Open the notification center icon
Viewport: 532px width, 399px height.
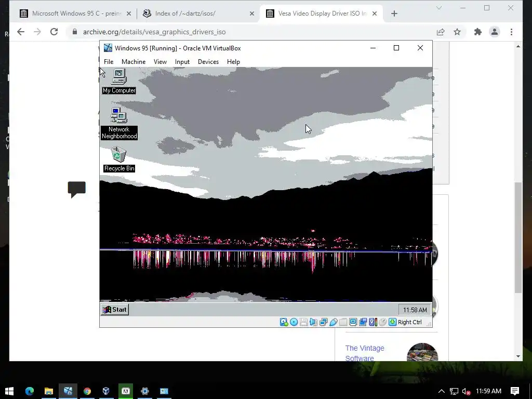point(515,391)
